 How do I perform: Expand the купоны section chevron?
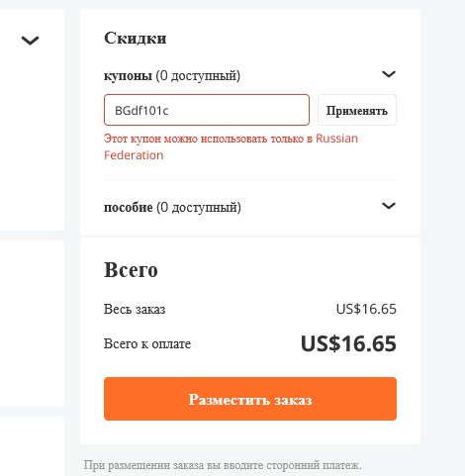(389, 74)
